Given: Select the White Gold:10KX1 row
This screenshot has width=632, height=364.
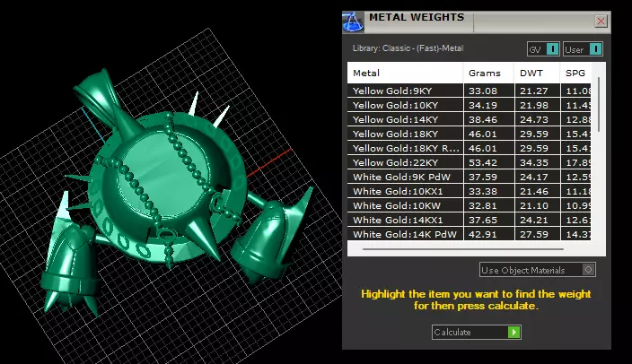Looking at the screenshot, I should [470, 191].
